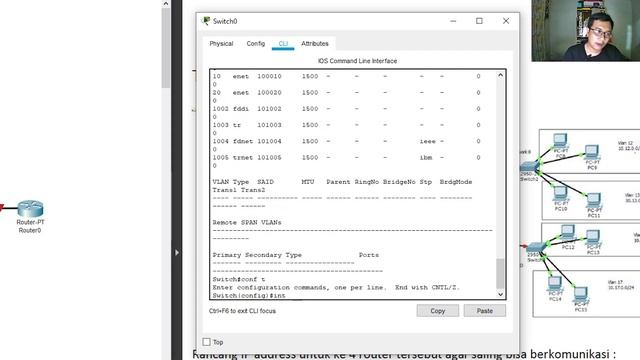Click the 'Remote SPAN VLANs' text line
The width and height of the screenshot is (640, 360).
pyautogui.click(x=247, y=222)
